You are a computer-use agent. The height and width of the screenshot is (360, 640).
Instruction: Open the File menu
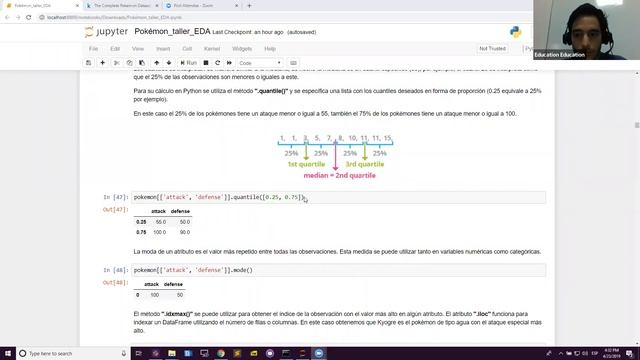93,49
